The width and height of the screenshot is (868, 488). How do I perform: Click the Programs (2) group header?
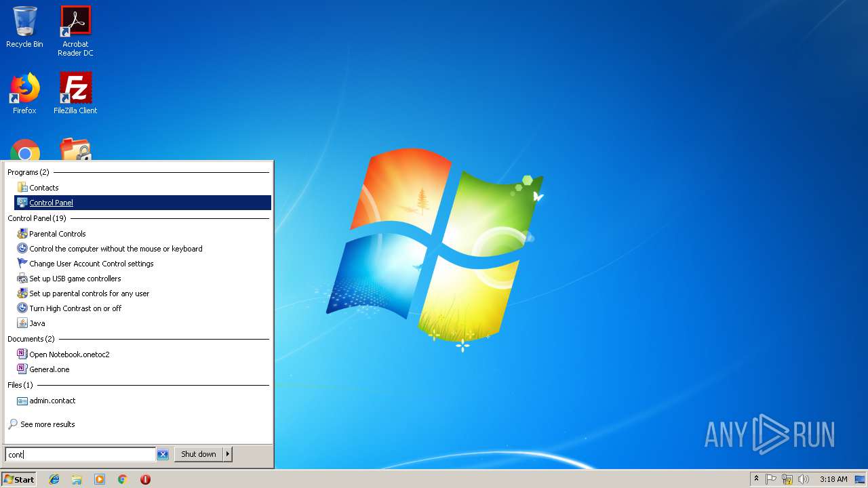(x=28, y=172)
